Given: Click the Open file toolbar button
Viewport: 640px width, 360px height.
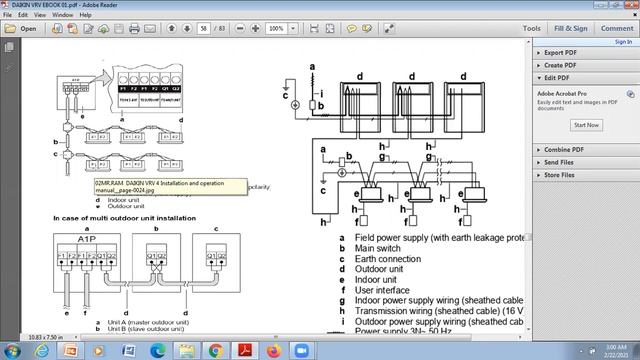Looking at the screenshot, I should pyautogui.click(x=20, y=29).
